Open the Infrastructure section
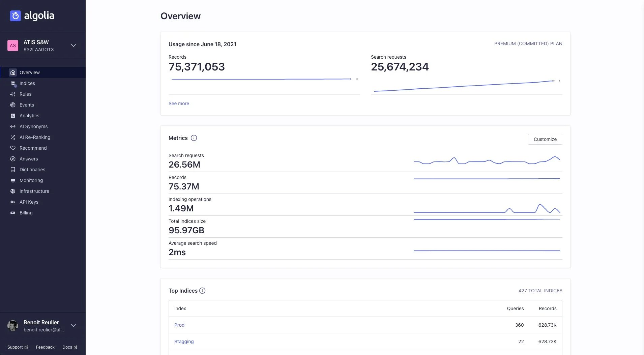 click(34, 191)
